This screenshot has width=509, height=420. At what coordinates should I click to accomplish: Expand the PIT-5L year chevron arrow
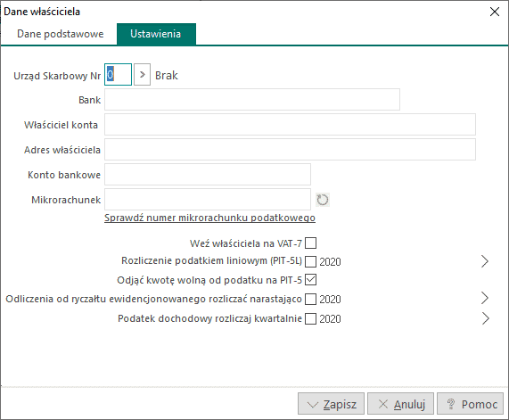tap(485, 261)
